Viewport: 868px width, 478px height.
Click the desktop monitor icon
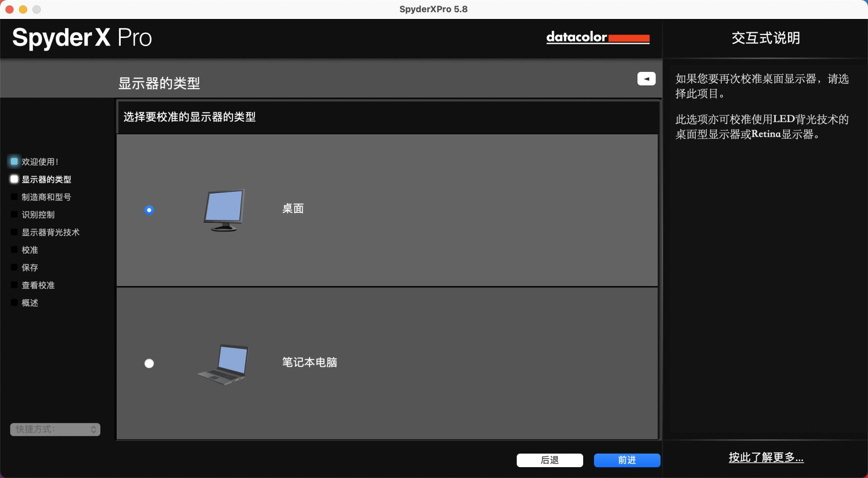pyautogui.click(x=224, y=210)
